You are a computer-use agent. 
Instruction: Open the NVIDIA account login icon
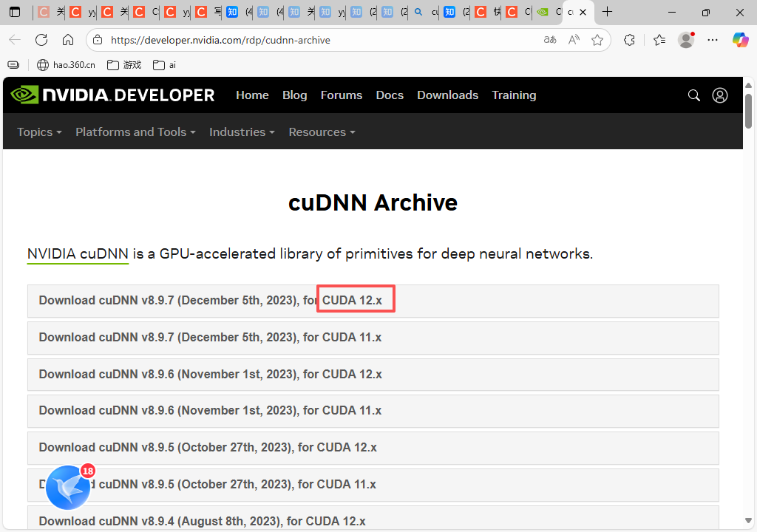[x=720, y=95]
